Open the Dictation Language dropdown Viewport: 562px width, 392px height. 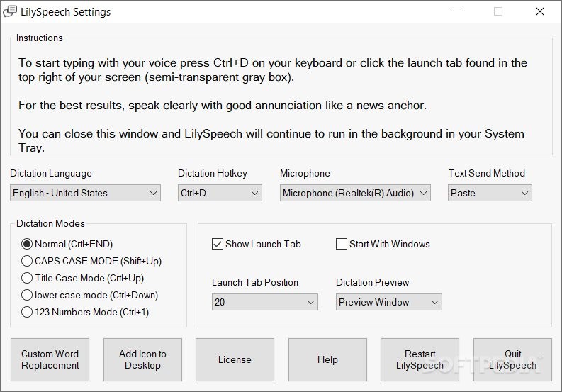(x=85, y=193)
